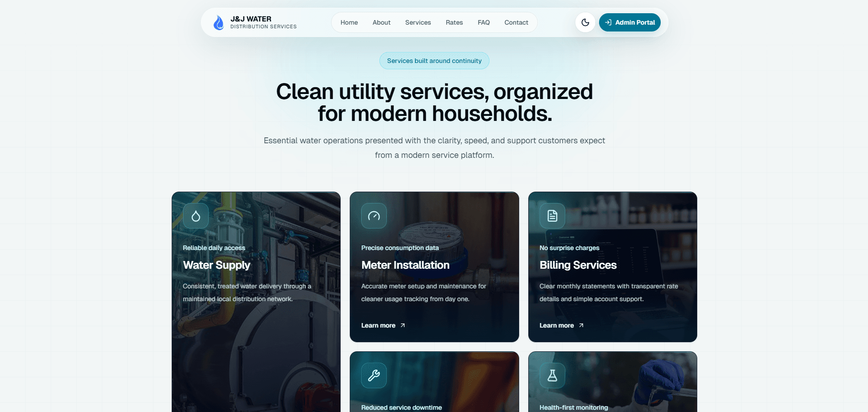Click the water drop icon on Water Supply card

(x=196, y=216)
